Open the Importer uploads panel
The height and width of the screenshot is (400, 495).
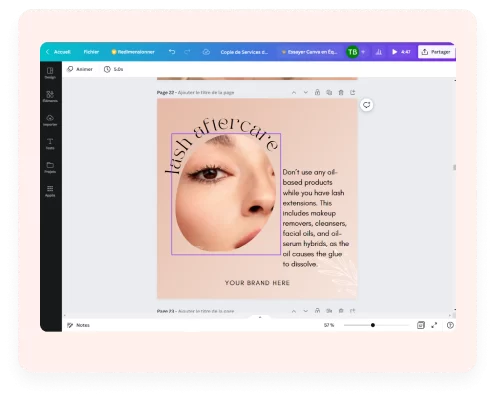pos(50,120)
